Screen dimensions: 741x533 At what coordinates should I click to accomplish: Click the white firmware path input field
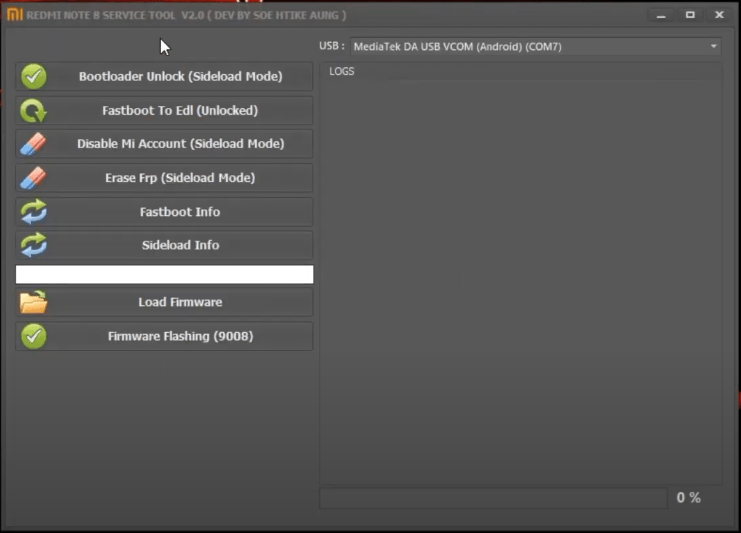point(164,275)
